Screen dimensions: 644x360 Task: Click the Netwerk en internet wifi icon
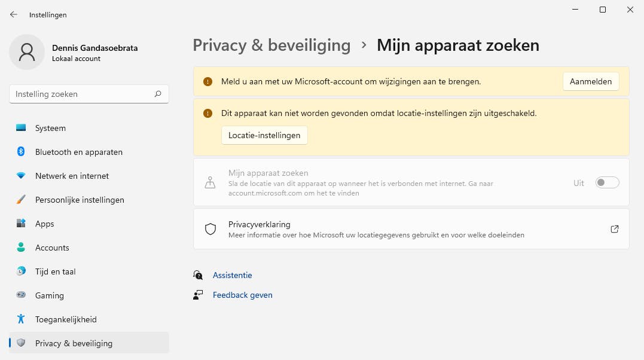point(21,176)
